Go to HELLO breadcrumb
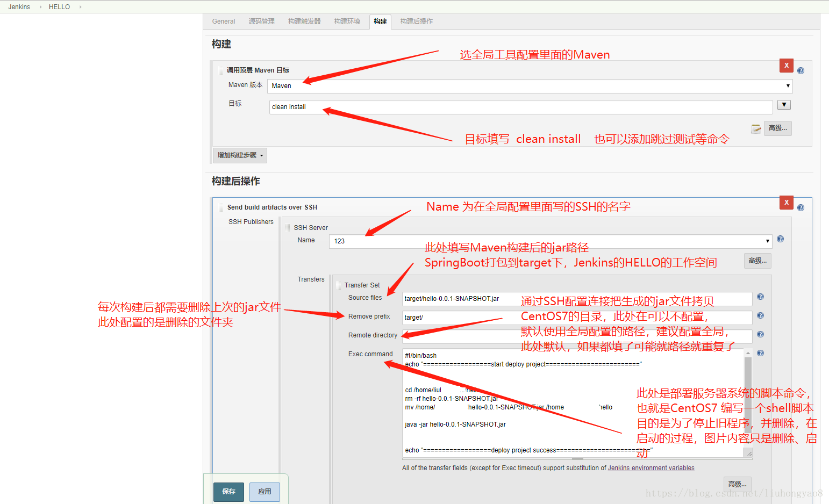 coord(59,7)
